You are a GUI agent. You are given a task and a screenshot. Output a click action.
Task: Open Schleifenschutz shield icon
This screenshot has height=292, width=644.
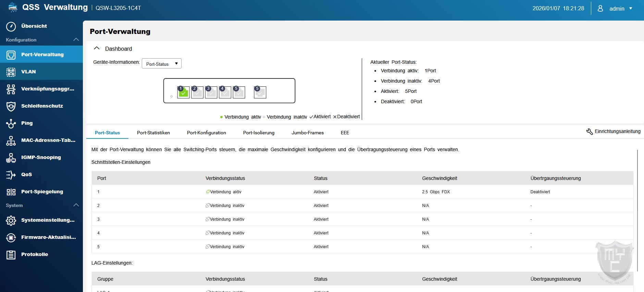[x=11, y=106]
